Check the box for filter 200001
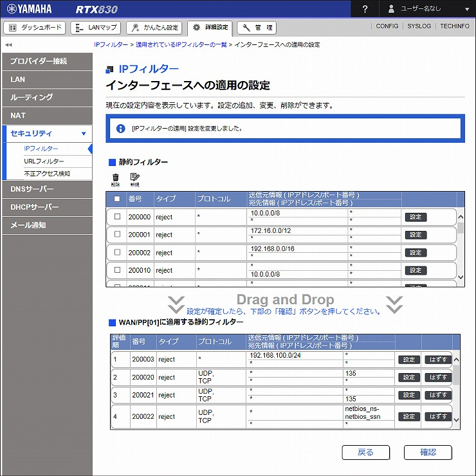 [x=117, y=234]
